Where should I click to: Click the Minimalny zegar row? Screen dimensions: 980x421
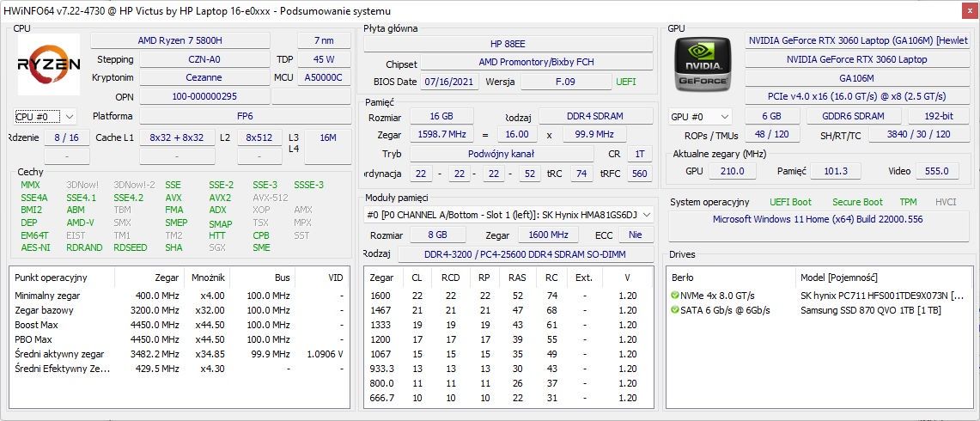coord(180,296)
